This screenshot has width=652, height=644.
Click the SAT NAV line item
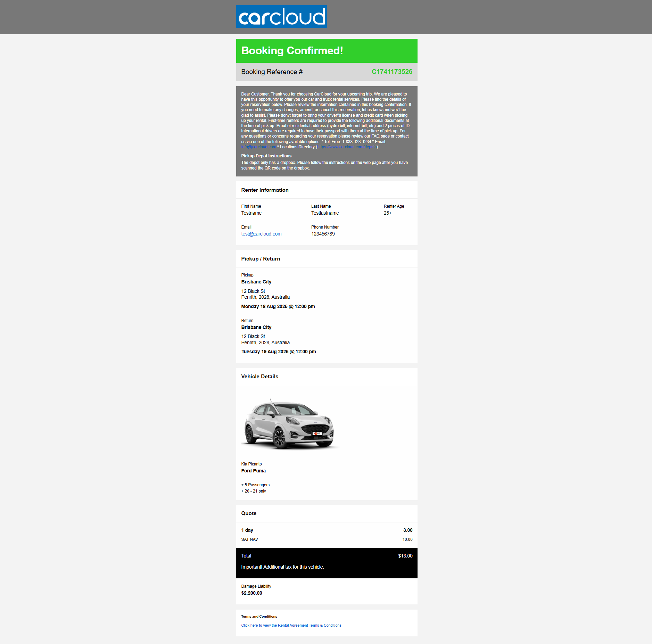coord(249,539)
